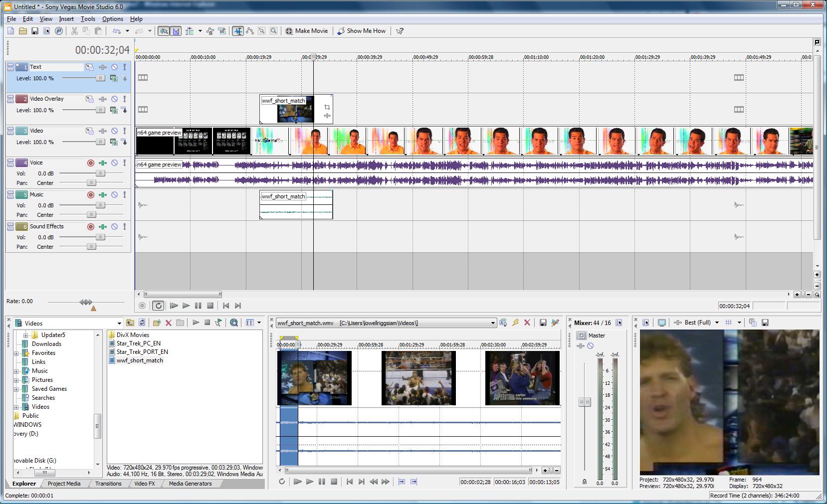Go up one level in Explorer
827x504 pixels.
pyautogui.click(x=130, y=323)
